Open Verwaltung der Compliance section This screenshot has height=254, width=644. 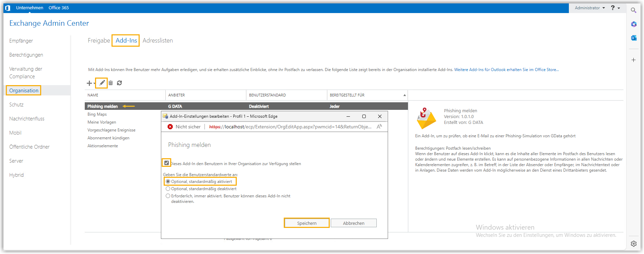click(x=26, y=72)
